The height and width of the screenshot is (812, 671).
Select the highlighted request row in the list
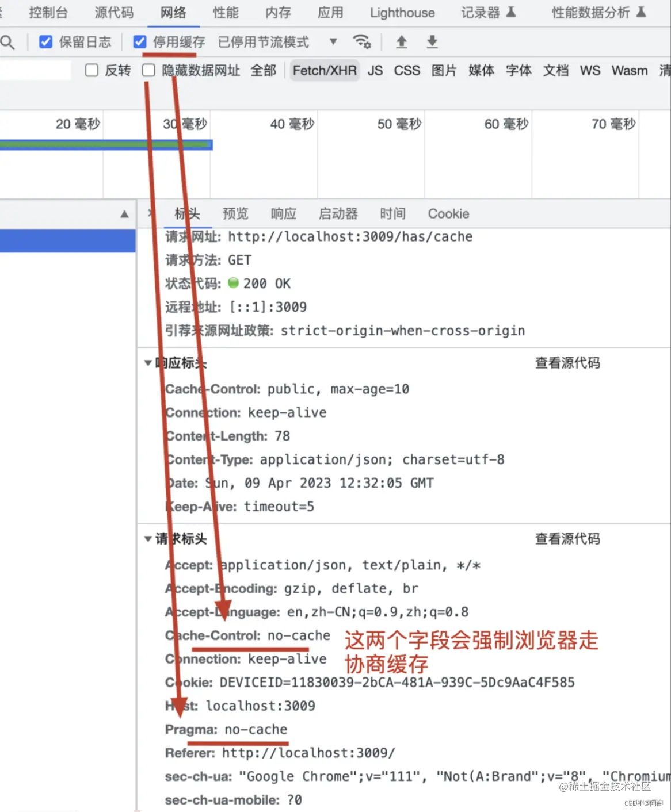67,241
